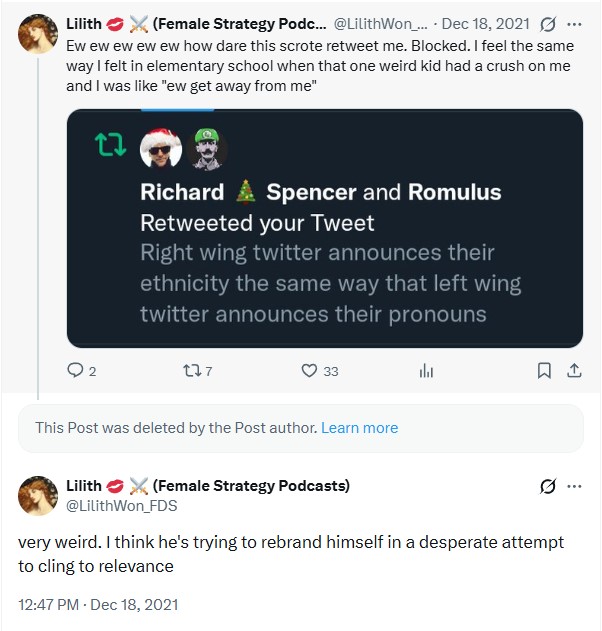Bookmark the top post
The height and width of the screenshot is (631, 602).
click(x=544, y=371)
